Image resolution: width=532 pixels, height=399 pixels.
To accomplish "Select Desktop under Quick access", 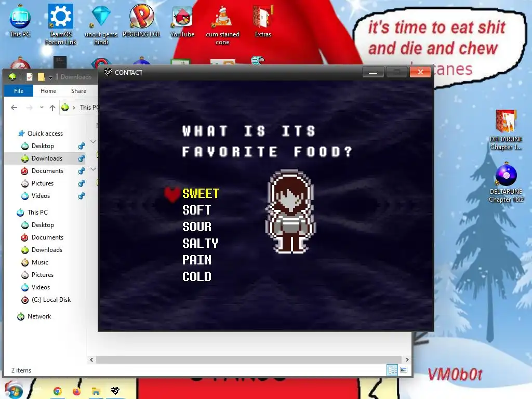I will pos(43,146).
